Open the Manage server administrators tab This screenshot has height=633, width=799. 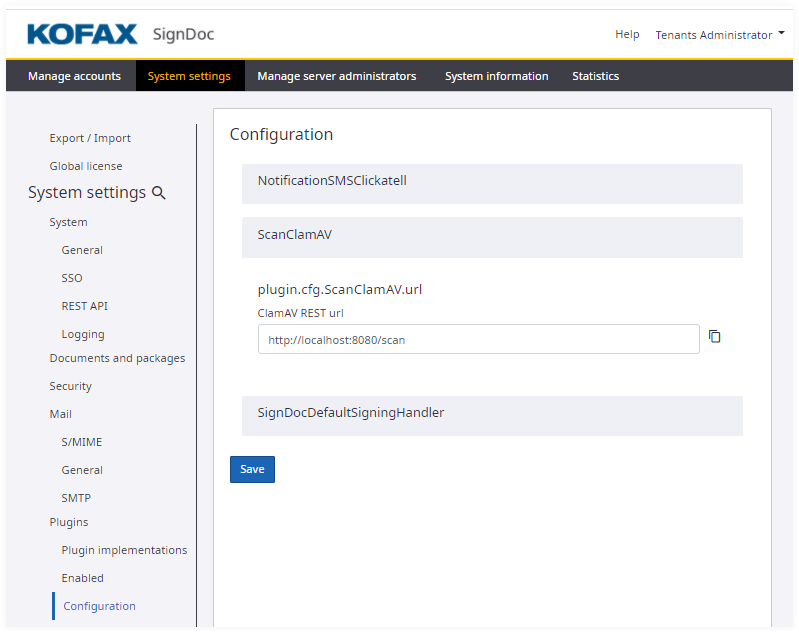[336, 76]
